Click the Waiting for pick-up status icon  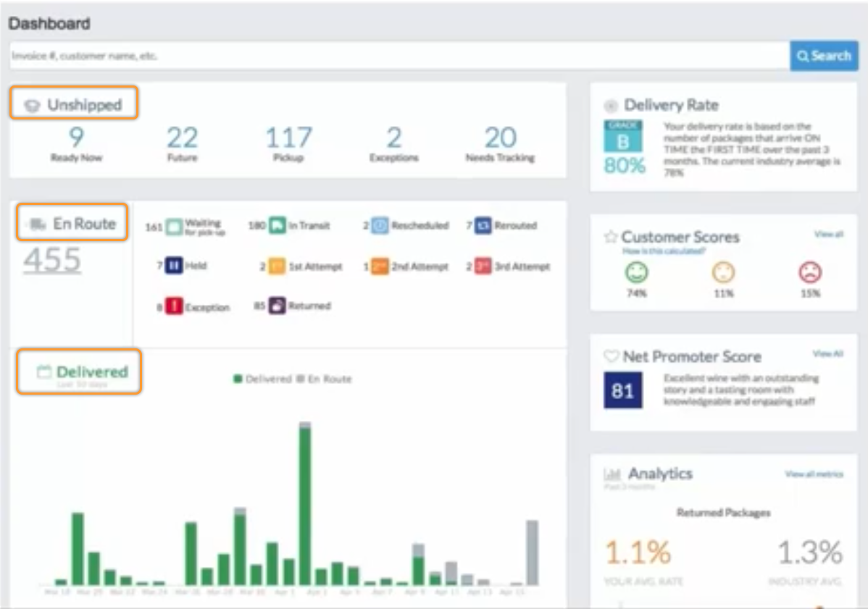click(173, 226)
